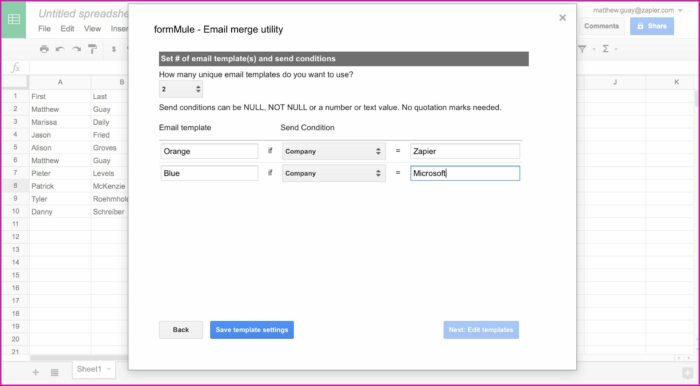The width and height of the screenshot is (700, 386).
Task: Click cell containing Fried
Action: click(110, 135)
